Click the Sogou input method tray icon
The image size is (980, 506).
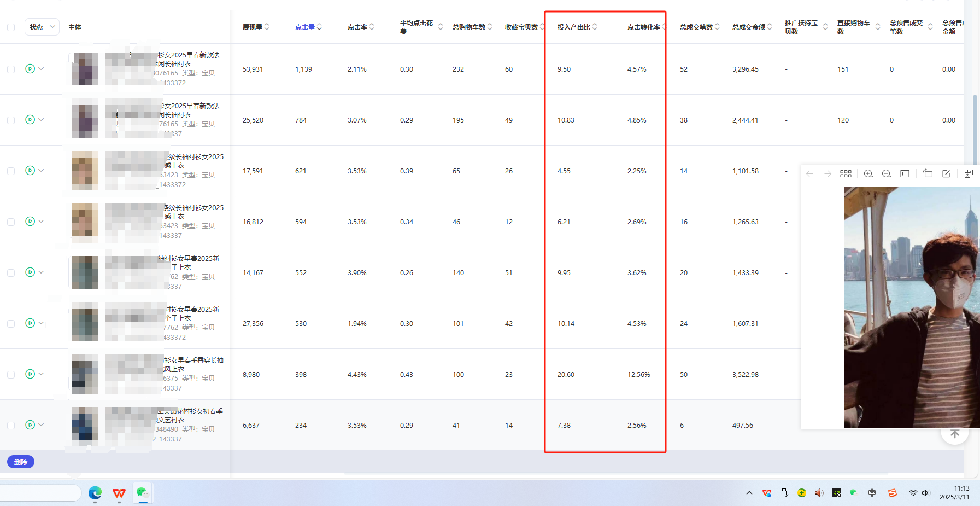tap(893, 493)
